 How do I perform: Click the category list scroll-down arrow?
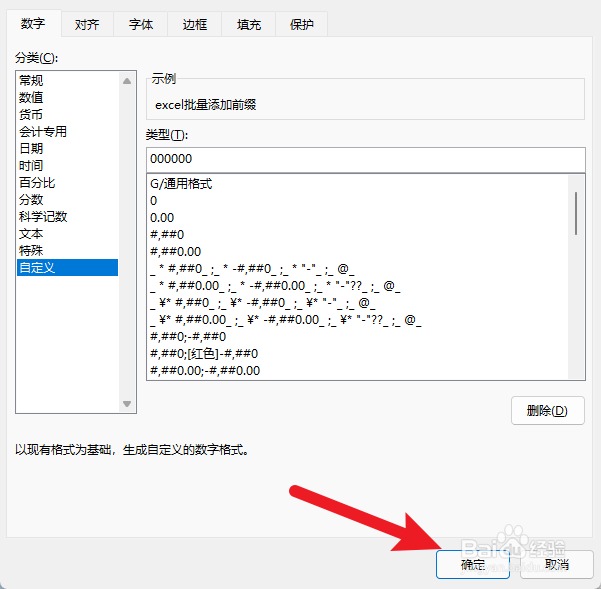click(127, 404)
